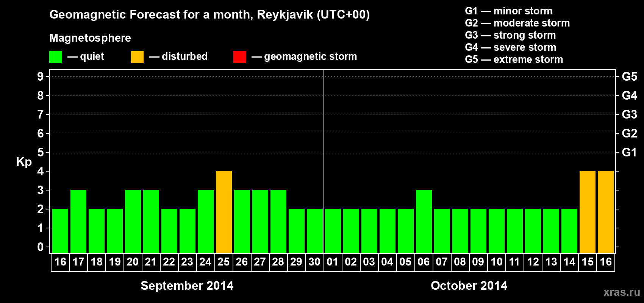The height and width of the screenshot is (303, 644).
Task: Click the green bar for September 28
Action: click(x=278, y=221)
